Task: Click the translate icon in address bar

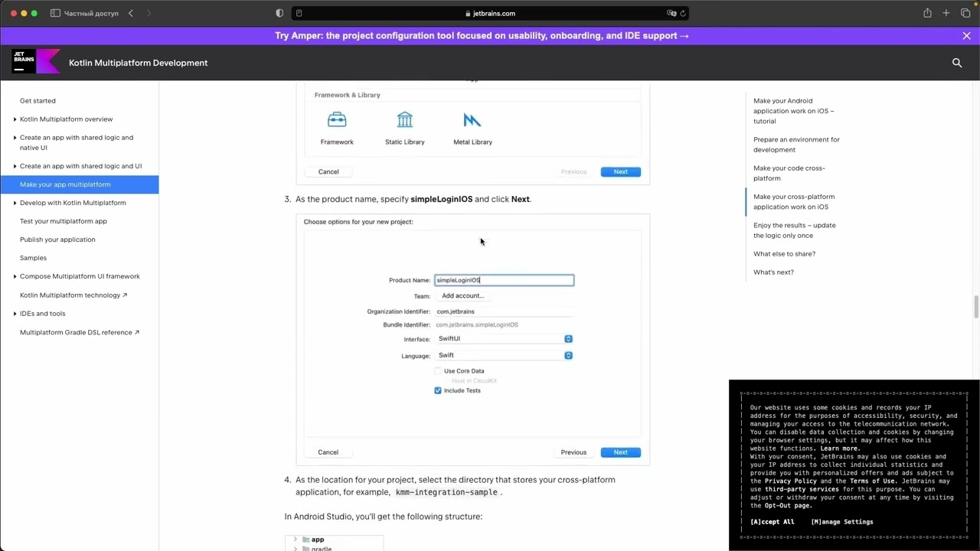Action: 671,13
